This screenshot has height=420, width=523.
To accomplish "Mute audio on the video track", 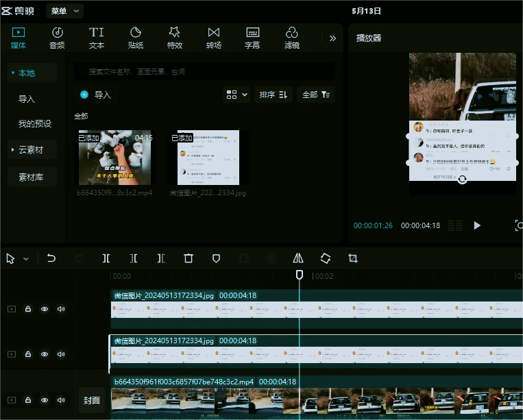I will tap(61, 399).
